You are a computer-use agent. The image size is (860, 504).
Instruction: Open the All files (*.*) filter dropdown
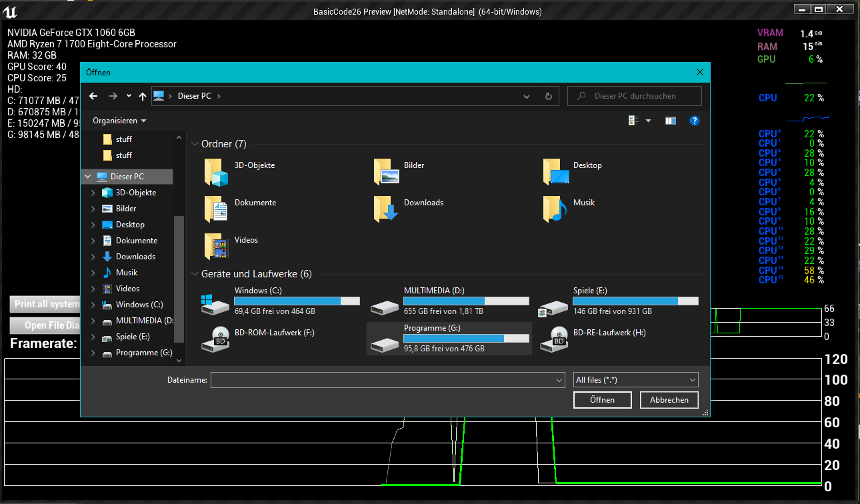click(635, 380)
